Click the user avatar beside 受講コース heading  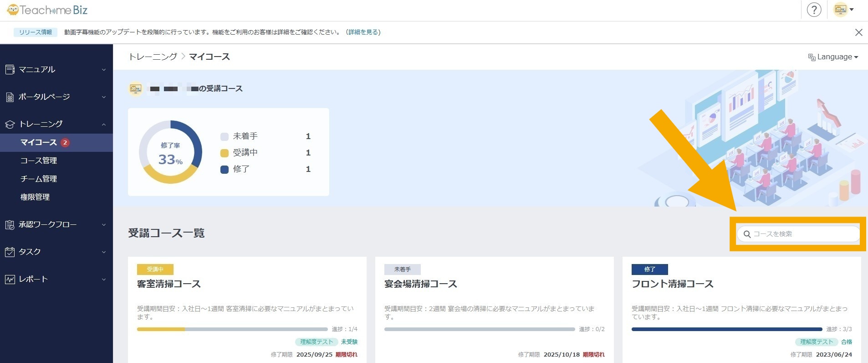[x=136, y=88]
